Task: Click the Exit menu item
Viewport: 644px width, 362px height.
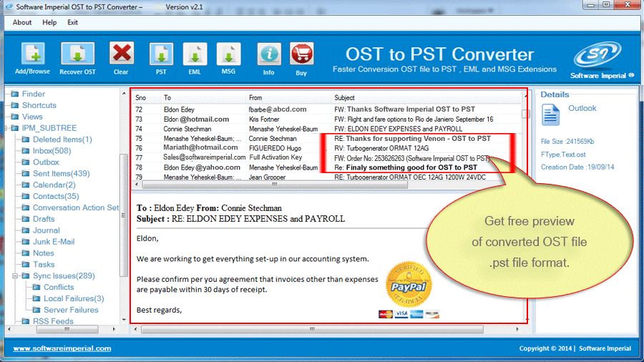Action: pyautogui.click(x=72, y=22)
